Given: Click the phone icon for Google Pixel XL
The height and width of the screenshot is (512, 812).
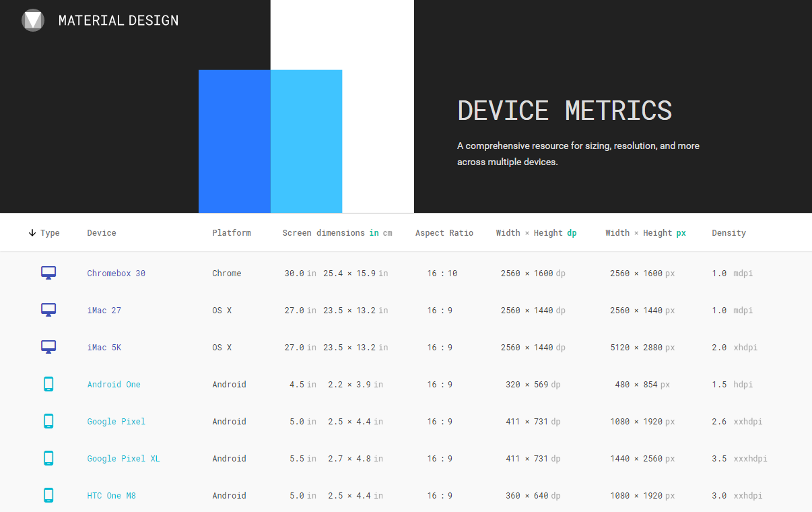Looking at the screenshot, I should (48, 458).
